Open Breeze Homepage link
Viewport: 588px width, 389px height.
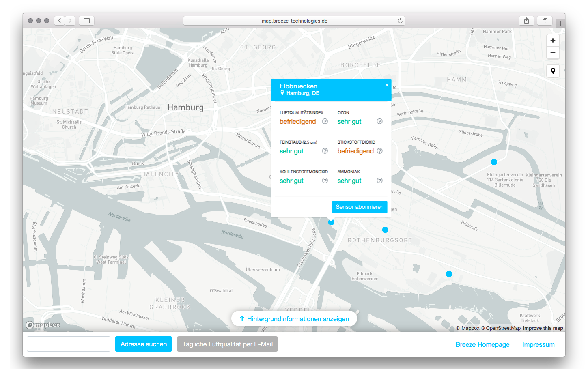pos(482,344)
